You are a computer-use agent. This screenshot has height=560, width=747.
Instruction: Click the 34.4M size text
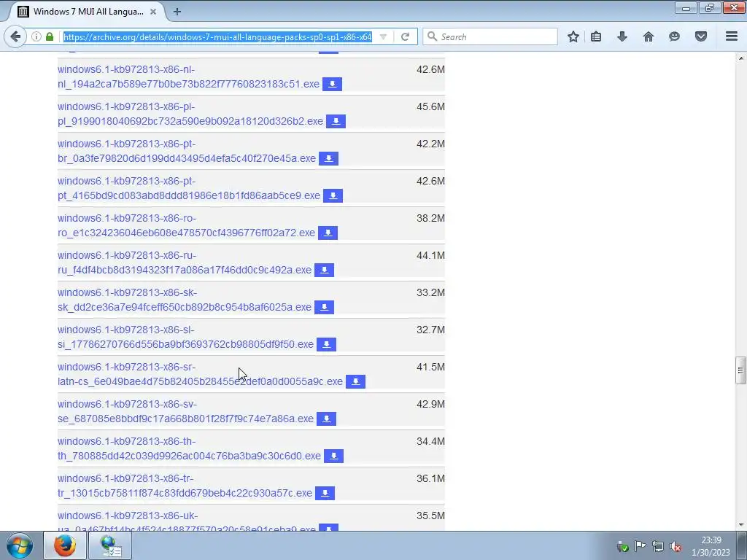click(430, 441)
